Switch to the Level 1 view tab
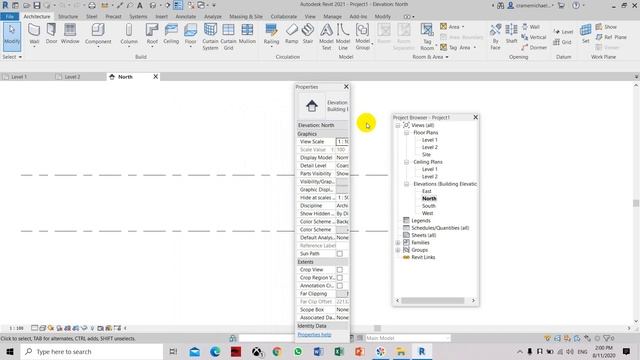Screen dimensions: 640x360 click(19, 77)
